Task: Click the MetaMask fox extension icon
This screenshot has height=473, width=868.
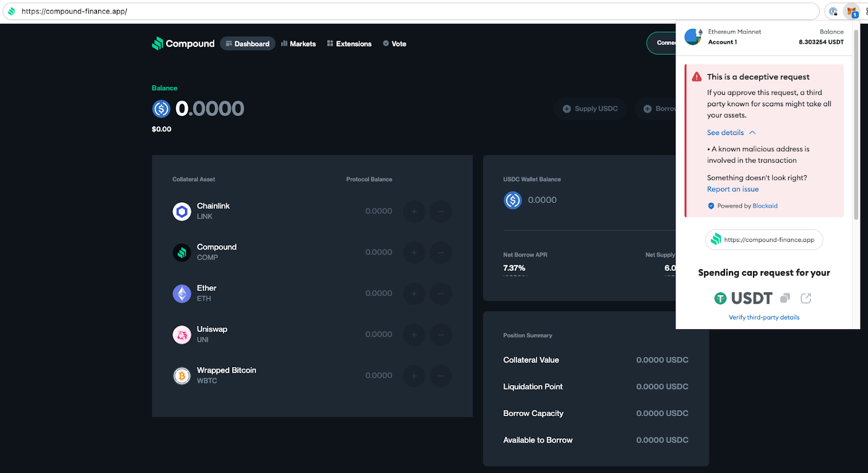Action: pyautogui.click(x=852, y=11)
